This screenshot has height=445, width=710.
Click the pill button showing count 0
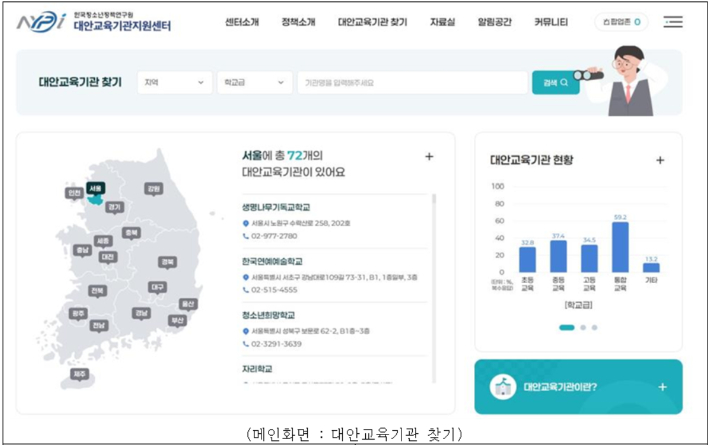click(x=621, y=22)
